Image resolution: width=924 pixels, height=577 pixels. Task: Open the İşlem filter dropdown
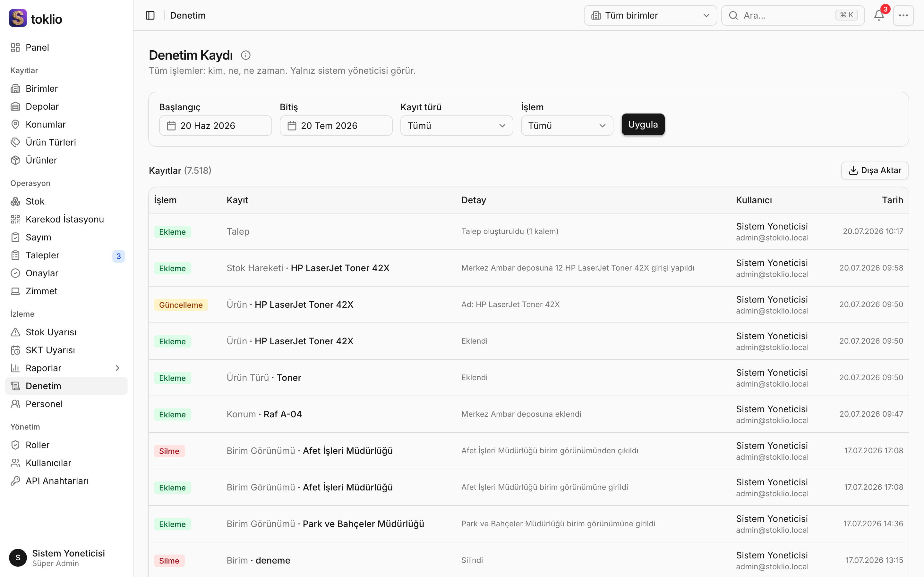[567, 126]
